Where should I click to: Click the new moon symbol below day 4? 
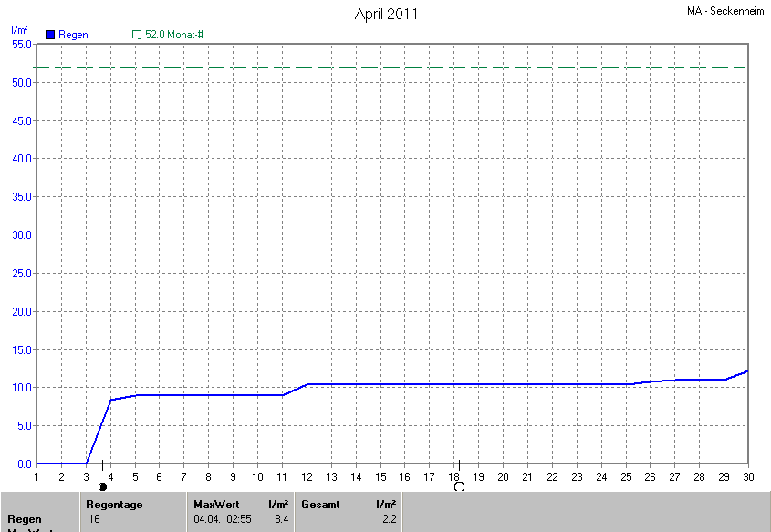(x=102, y=486)
